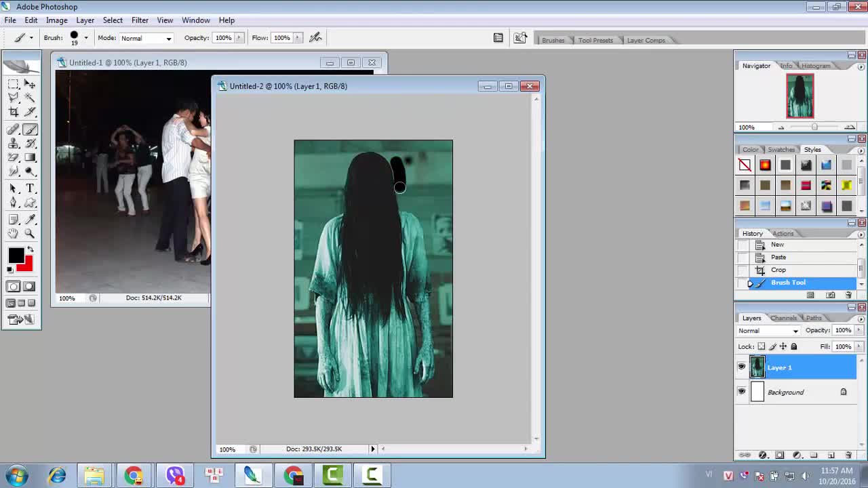Open the Filter menu
Viewport: 868px width, 488px height.
[140, 20]
